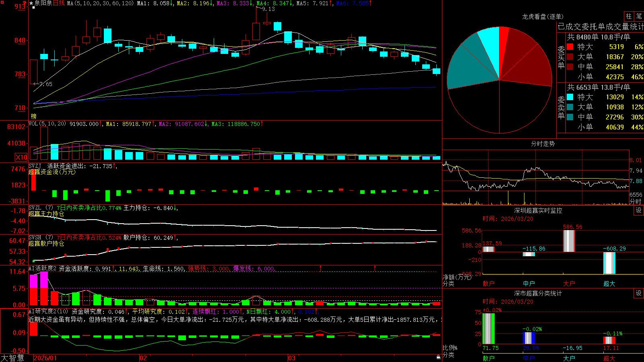This screenshot has width=644, height=362.
Task: Click the cyan 特大 sell-order swatch
Action: pos(570,97)
